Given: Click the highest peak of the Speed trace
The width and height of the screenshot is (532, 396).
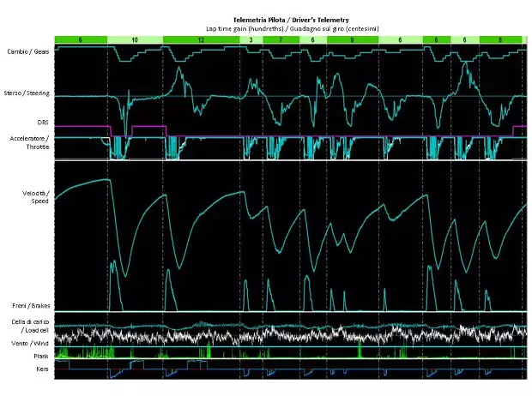Looking at the screenshot, I should (x=108, y=179).
